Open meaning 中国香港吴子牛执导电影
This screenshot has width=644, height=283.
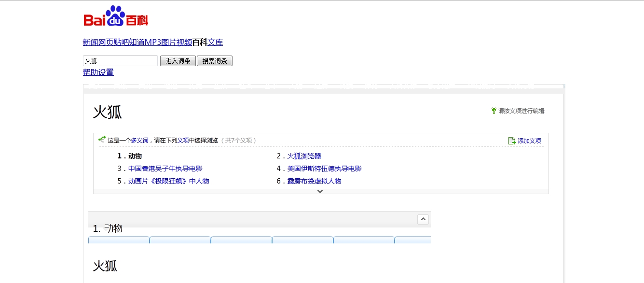tap(165, 169)
